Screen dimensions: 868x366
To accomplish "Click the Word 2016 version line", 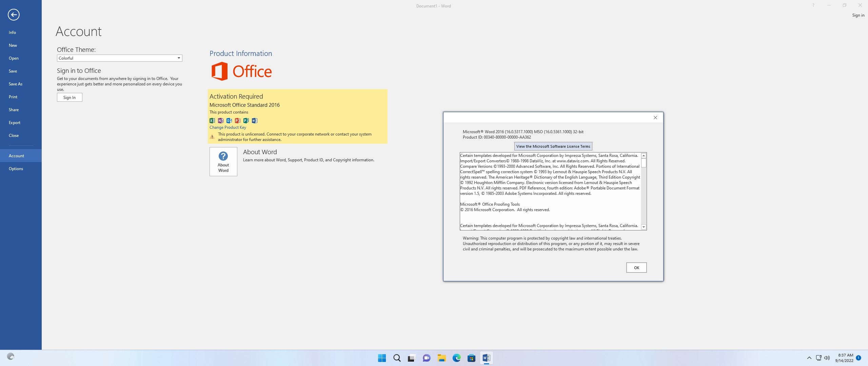I will (523, 132).
